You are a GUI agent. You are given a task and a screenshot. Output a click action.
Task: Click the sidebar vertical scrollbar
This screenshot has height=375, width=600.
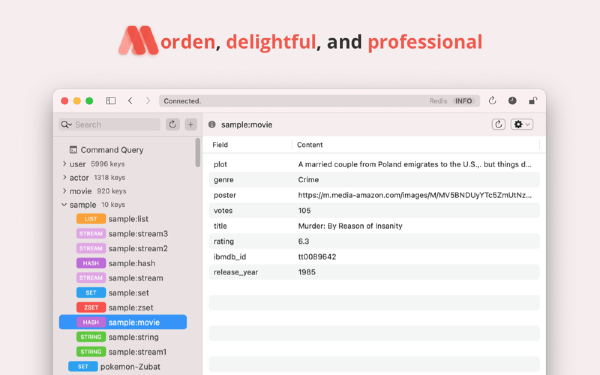[197, 152]
